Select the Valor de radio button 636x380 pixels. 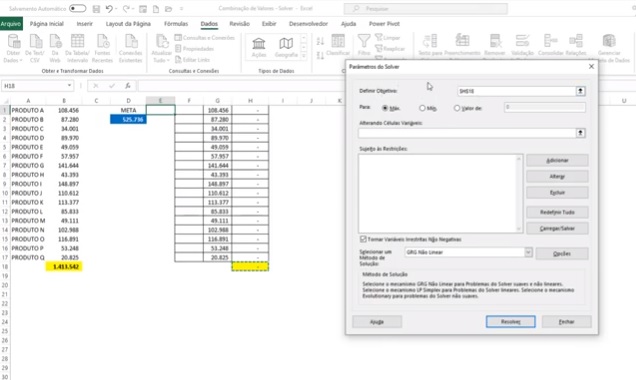click(x=457, y=108)
